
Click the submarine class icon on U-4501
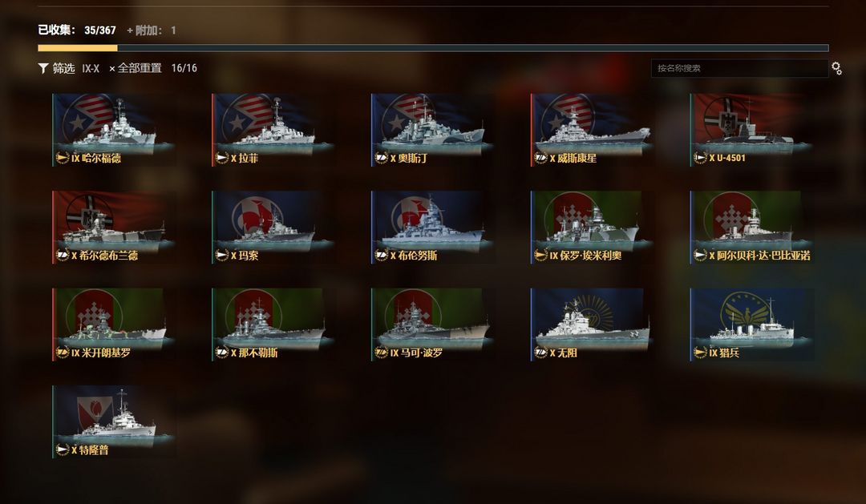(x=700, y=158)
